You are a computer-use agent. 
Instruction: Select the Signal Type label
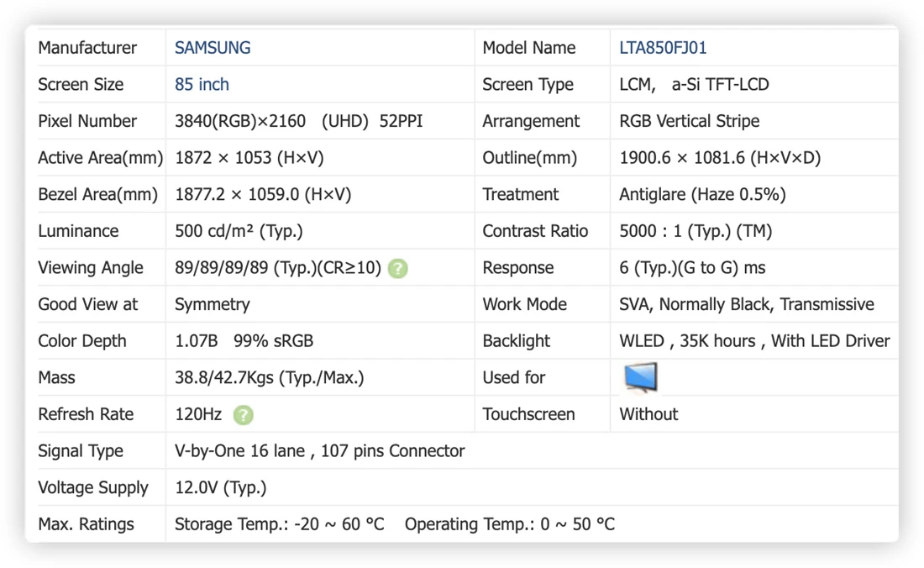[x=81, y=450]
